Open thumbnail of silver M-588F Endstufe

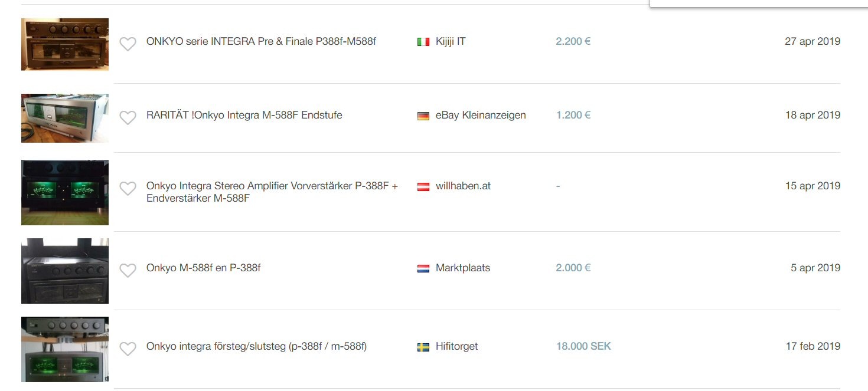[x=65, y=118]
